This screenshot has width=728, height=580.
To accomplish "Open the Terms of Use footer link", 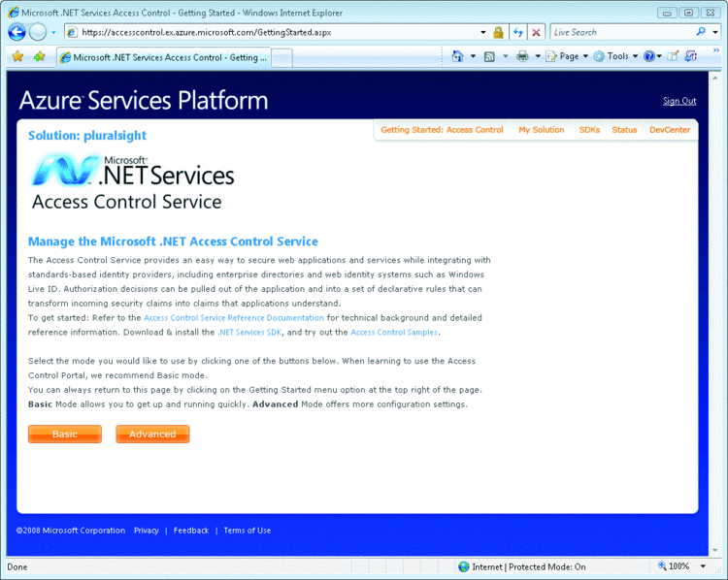I will tap(247, 531).
